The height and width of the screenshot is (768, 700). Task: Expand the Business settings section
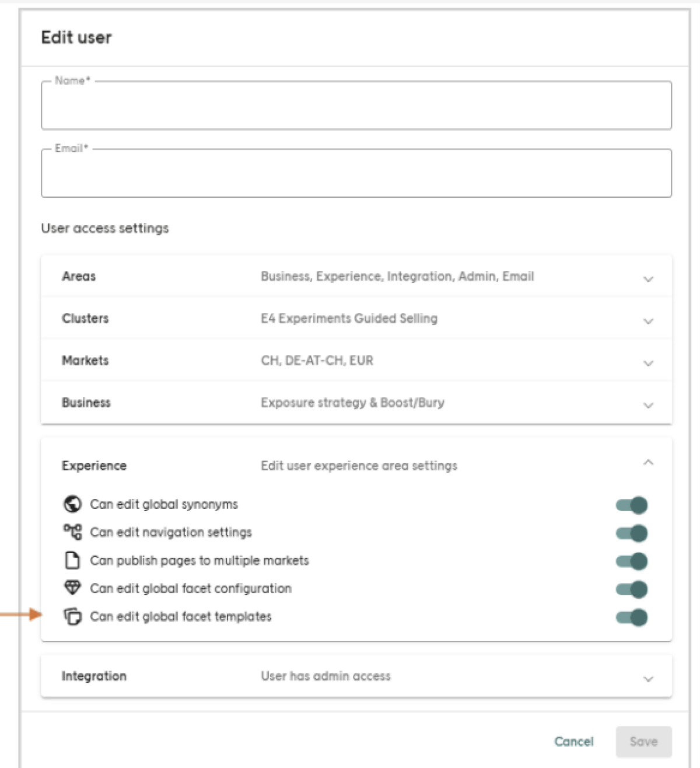coord(648,405)
